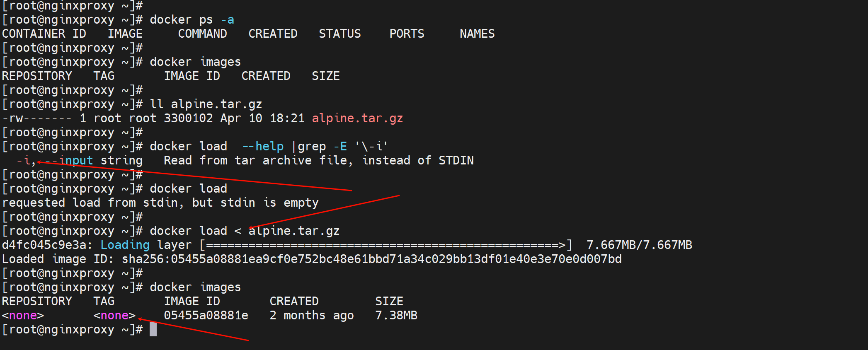This screenshot has height=350, width=868.
Task: Click the NAMES column header
Action: (477, 34)
